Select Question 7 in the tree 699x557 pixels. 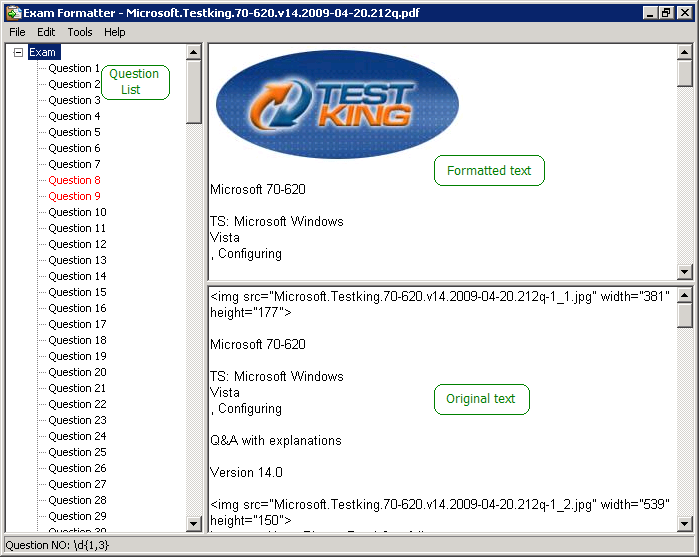coord(74,165)
